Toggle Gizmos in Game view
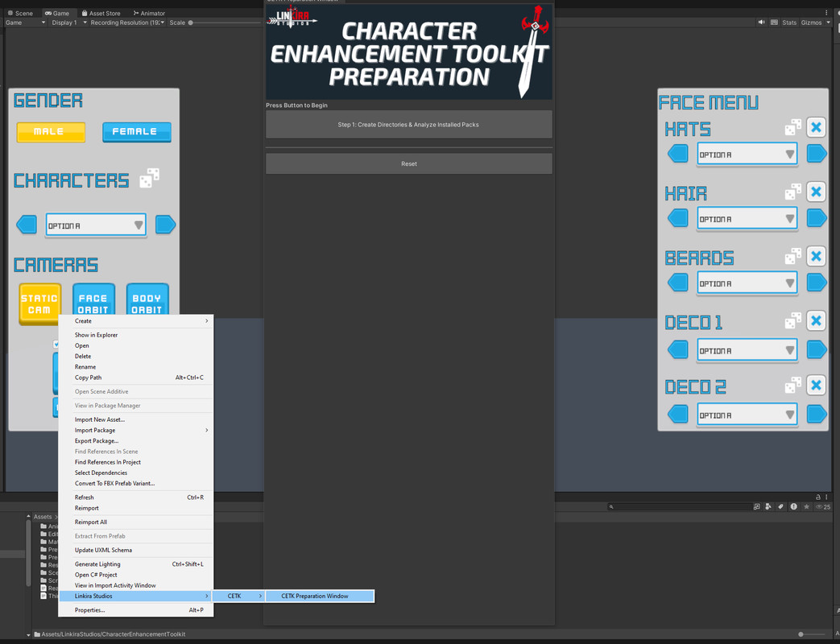Image resolution: width=840 pixels, height=644 pixels. pos(811,23)
